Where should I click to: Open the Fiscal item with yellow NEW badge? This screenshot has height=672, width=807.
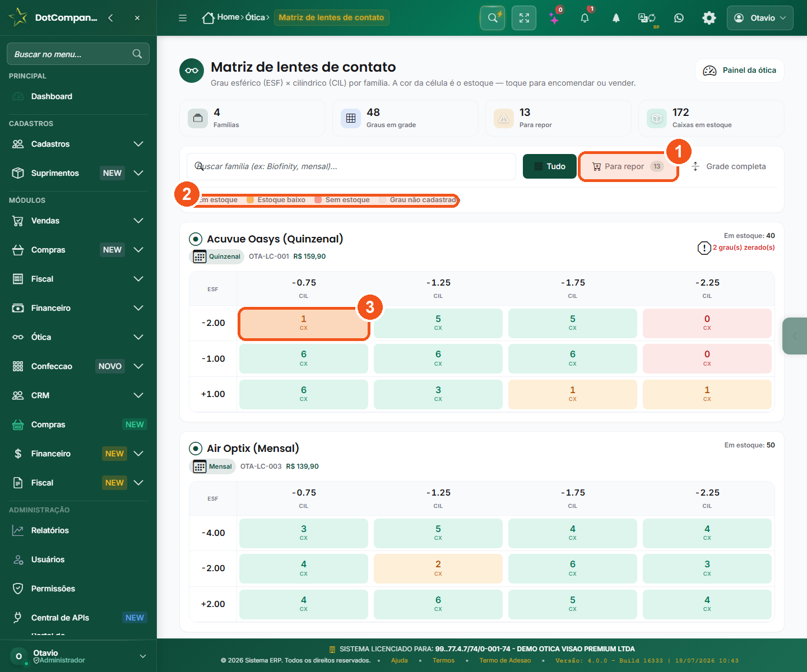pyautogui.click(x=78, y=483)
